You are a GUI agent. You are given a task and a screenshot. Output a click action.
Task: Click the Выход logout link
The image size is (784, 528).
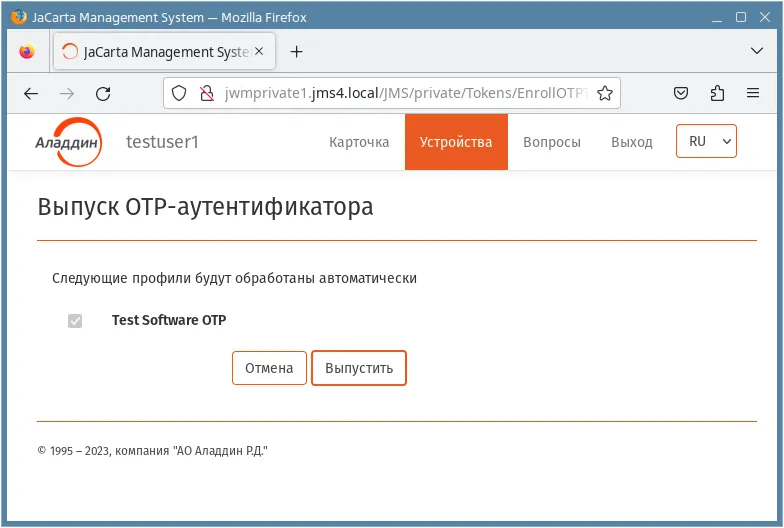(x=632, y=142)
